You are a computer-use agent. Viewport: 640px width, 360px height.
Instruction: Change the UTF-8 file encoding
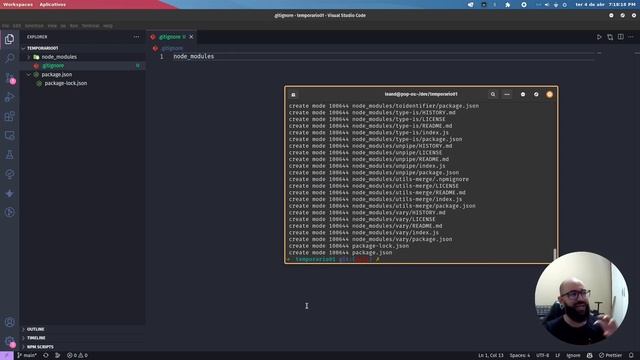point(542,356)
